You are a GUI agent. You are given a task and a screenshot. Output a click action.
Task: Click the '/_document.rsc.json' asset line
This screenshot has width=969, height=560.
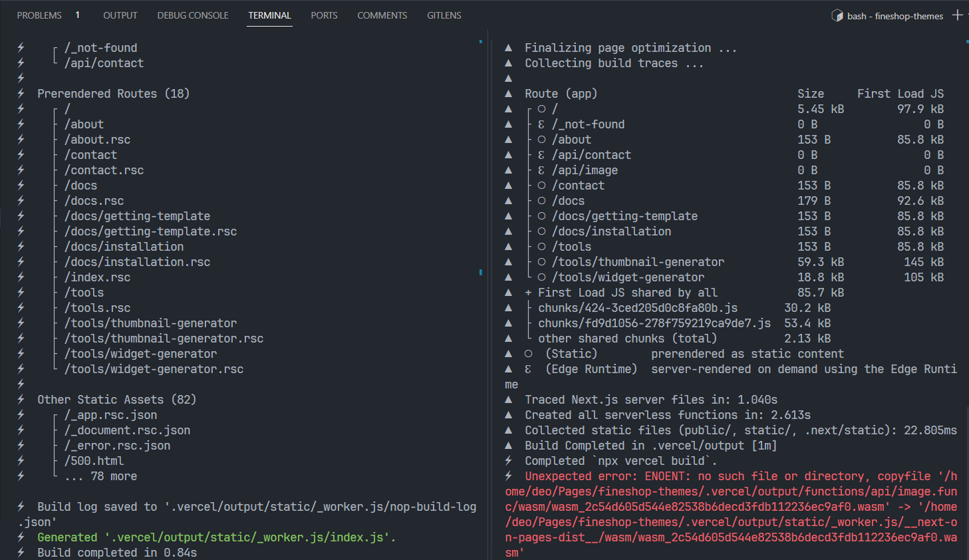tap(127, 430)
